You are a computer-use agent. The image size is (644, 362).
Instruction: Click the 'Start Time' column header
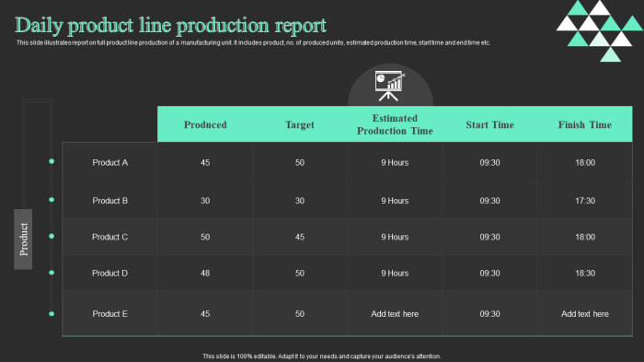(489, 124)
